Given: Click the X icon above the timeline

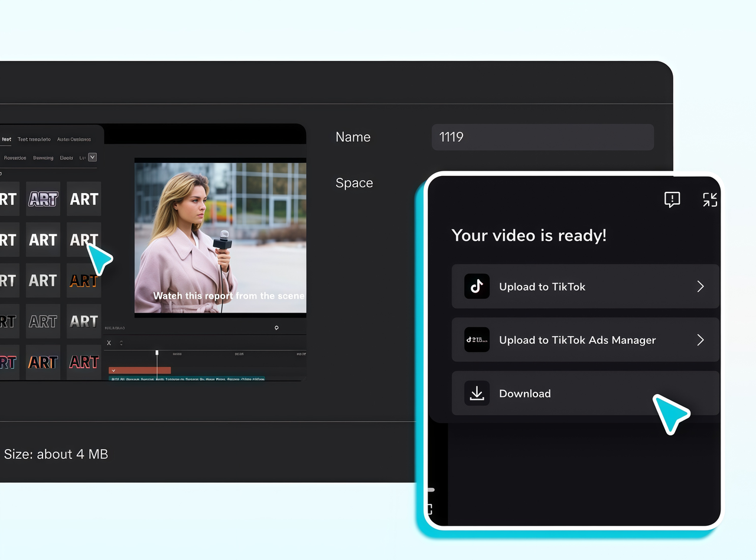Looking at the screenshot, I should [109, 343].
